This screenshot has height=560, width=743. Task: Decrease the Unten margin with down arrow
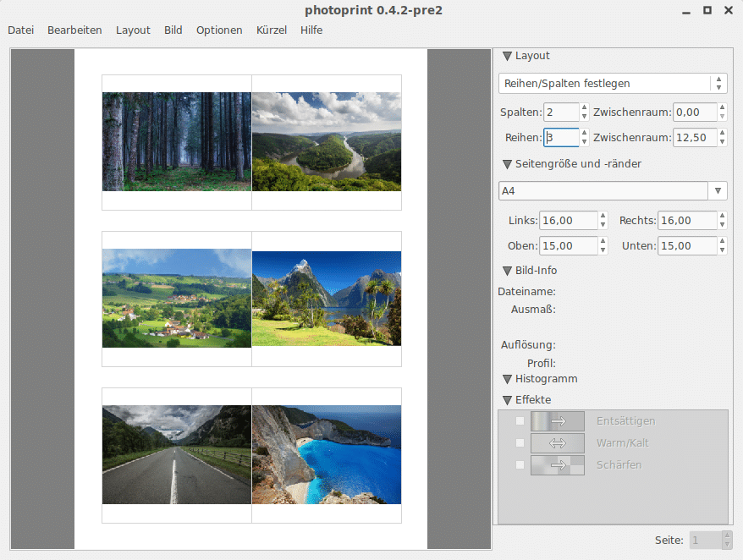coord(722,250)
